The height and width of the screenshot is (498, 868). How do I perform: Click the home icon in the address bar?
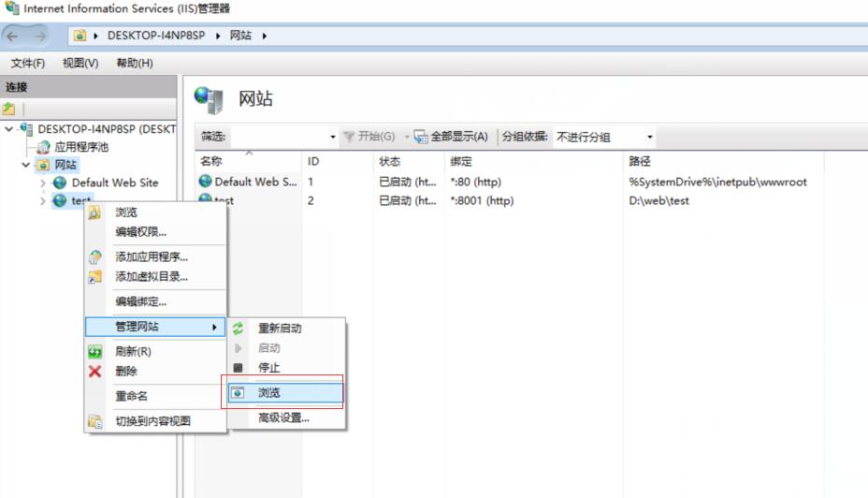(80, 36)
